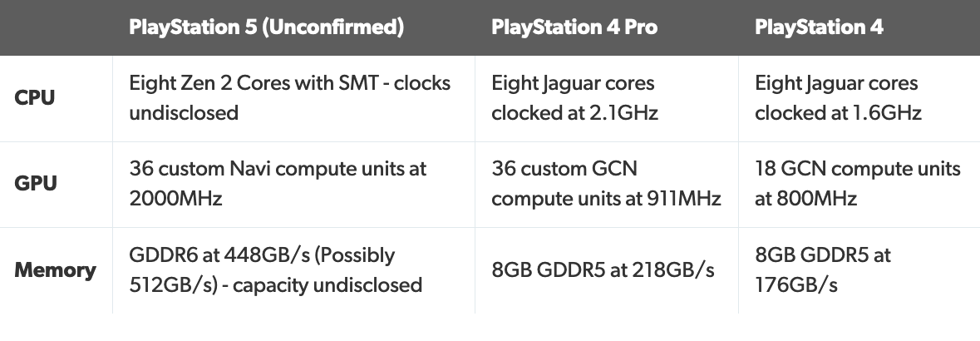
Task: Click 'capacity undisclosed' text in Memory row
Action: (327, 285)
